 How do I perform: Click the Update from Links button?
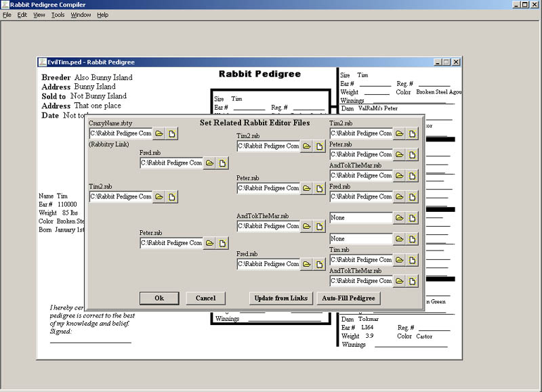(x=280, y=298)
